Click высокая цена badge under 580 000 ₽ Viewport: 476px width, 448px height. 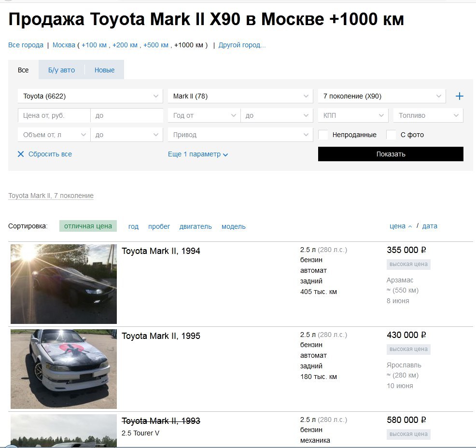[x=408, y=434]
